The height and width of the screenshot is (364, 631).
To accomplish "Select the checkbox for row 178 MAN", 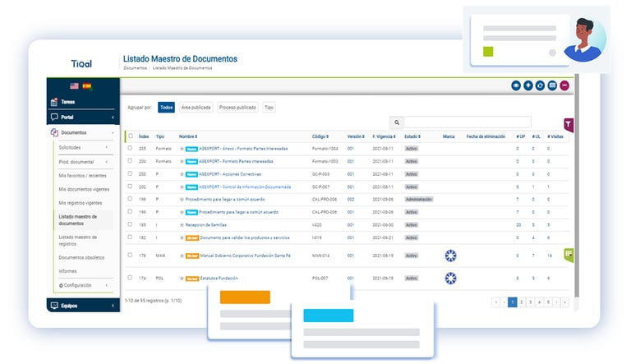I will pos(130,256).
